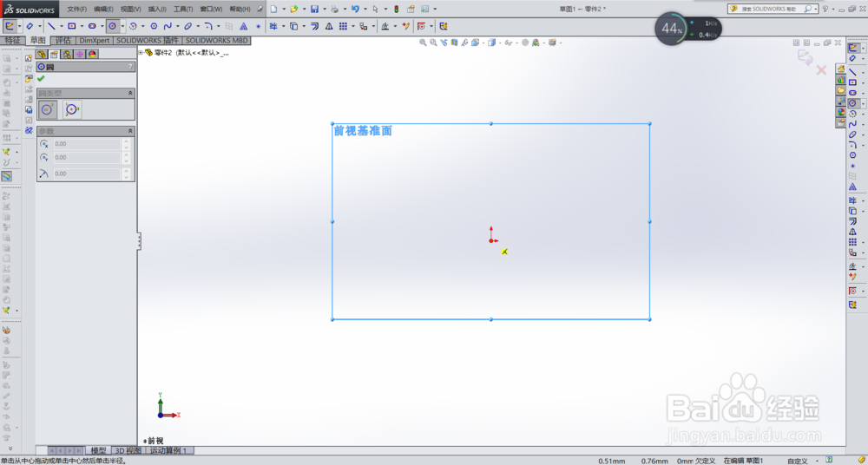Click the PropertyManager help question mark
This screenshot has width=868, height=465.
pyautogui.click(x=131, y=67)
